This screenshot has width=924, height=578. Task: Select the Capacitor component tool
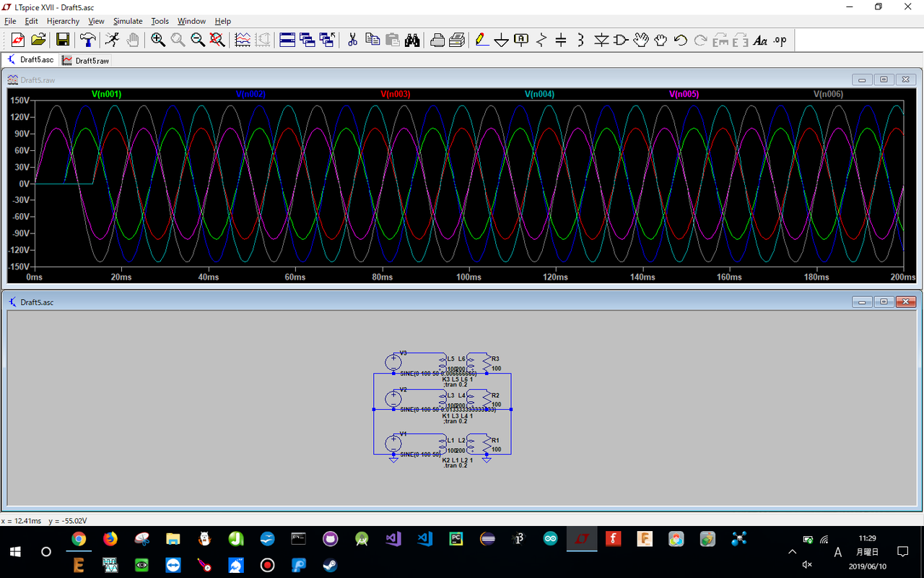561,40
